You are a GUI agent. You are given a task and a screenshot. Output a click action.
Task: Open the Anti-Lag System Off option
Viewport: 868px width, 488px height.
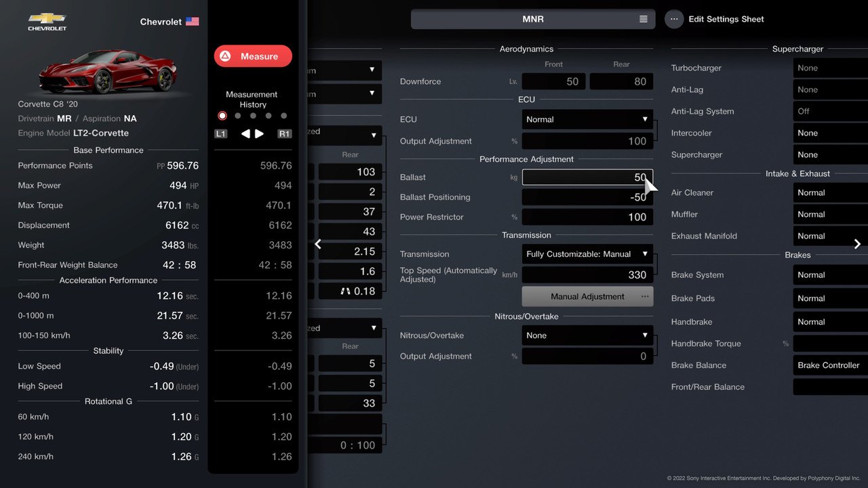click(x=831, y=111)
